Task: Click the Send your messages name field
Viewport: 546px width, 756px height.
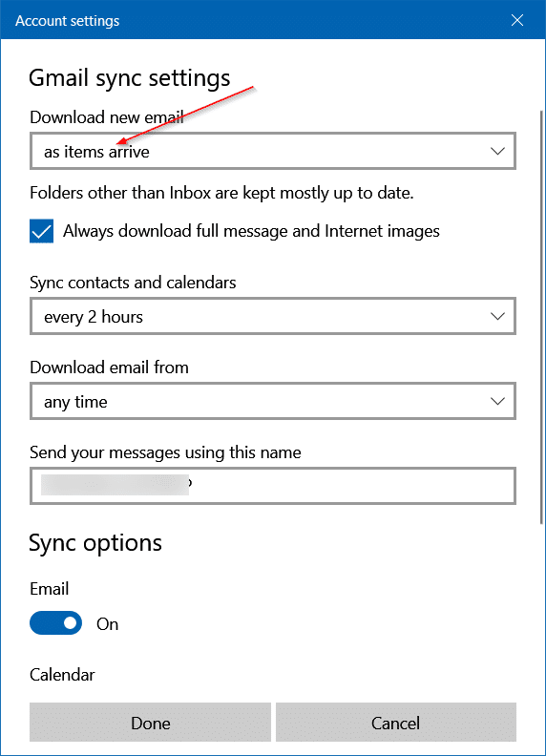Action: 273,486
